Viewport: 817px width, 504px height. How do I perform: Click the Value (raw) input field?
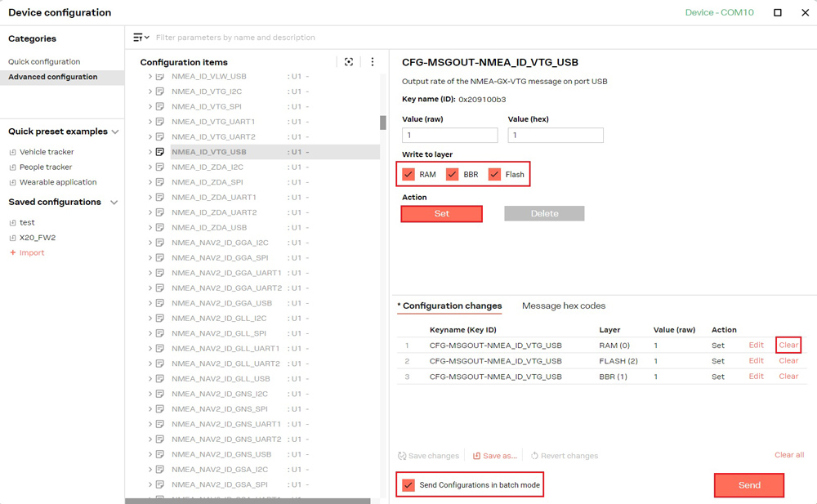449,136
